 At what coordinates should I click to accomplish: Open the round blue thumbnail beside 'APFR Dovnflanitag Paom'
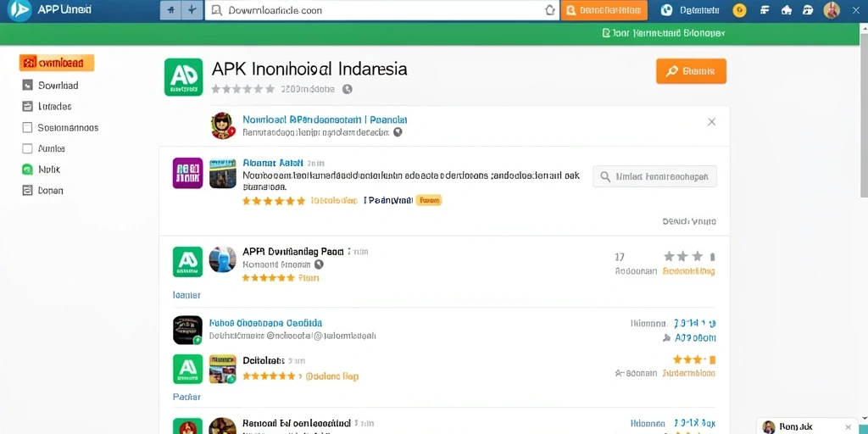tap(223, 259)
